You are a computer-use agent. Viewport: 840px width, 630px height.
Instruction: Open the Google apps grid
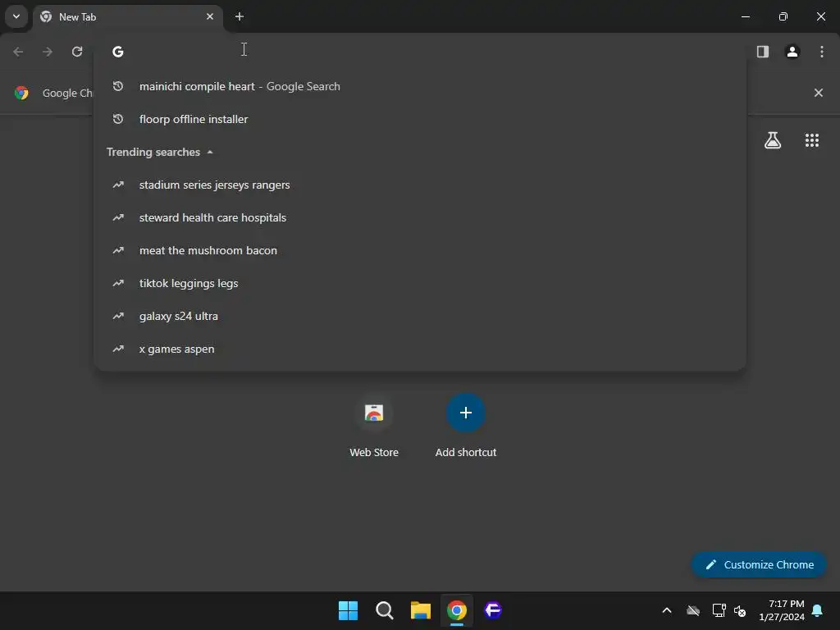pos(812,140)
